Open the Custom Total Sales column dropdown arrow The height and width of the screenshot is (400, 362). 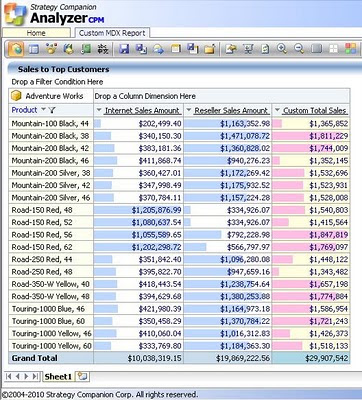click(277, 110)
